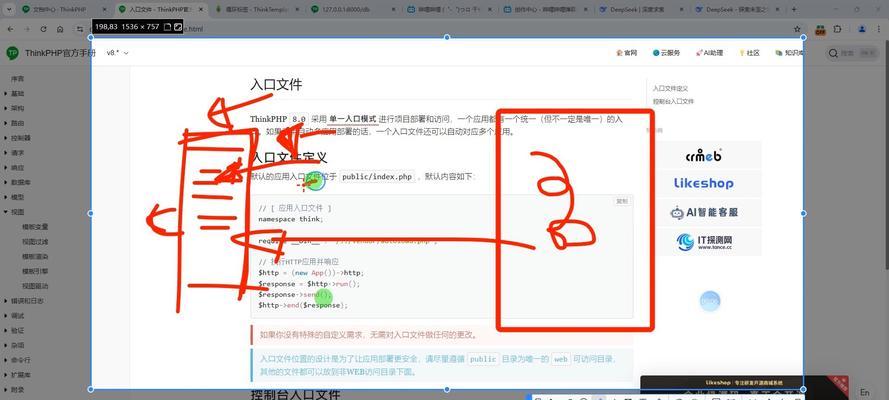Open the 视图驱动 sidebar page

[x=35, y=286]
